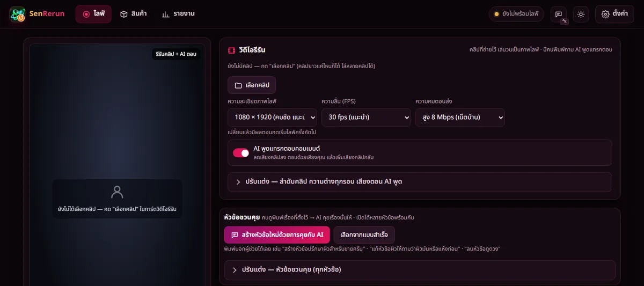
Task: Click เปลี่ยนแล้วมีผลตอนกดเริ่มไลฟ์ครั้งถัดไป note
Action: pos(272,132)
